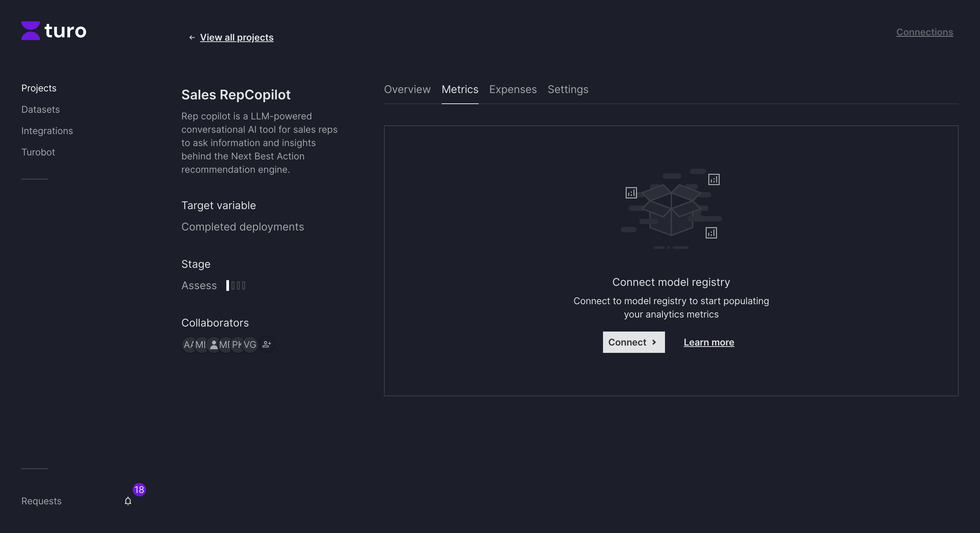The width and height of the screenshot is (980, 533).
Task: Open the Learn more link
Action: (708, 342)
